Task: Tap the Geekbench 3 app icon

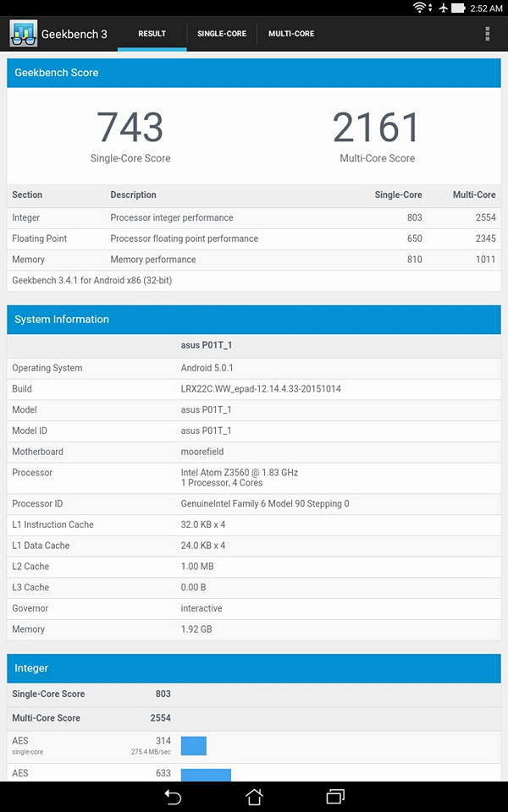Action: click(x=24, y=34)
